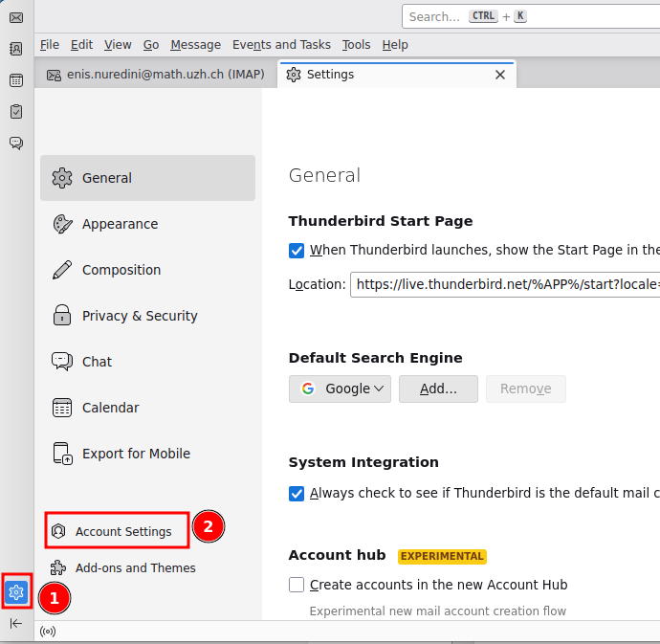Image resolution: width=660 pixels, height=644 pixels.
Task: Collapse the spaces toolbar arrow
Action: pos(15,623)
